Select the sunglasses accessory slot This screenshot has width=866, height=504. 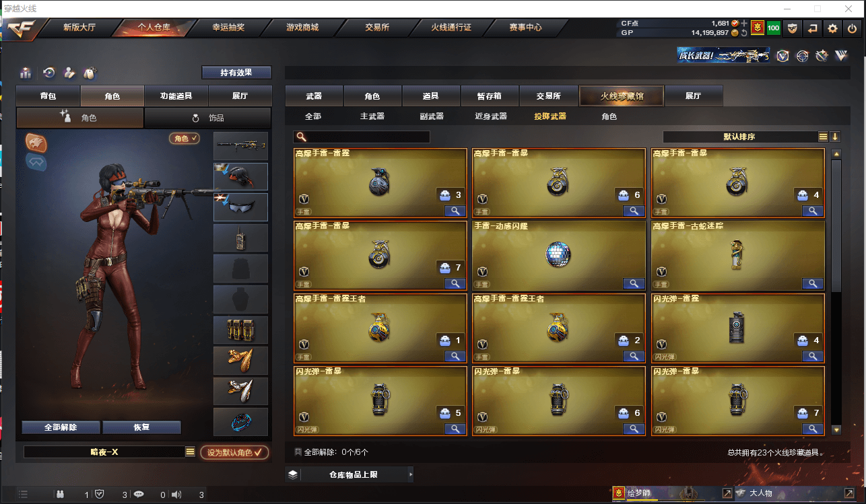click(x=240, y=207)
